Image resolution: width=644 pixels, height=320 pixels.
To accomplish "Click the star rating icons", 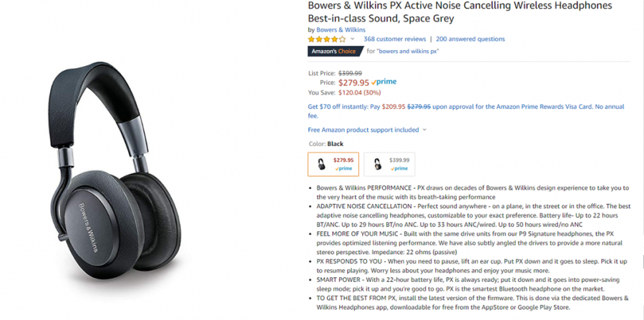I will coord(326,39).
